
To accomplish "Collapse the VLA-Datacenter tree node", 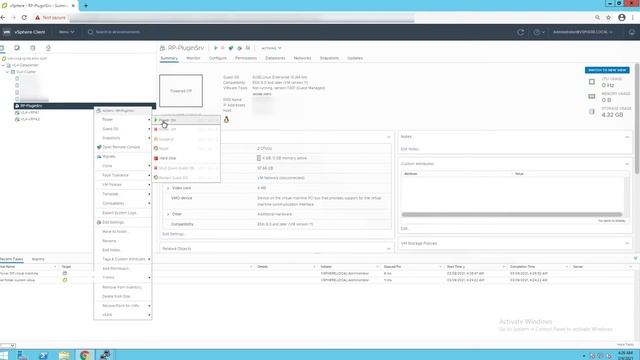I will point(3,65).
